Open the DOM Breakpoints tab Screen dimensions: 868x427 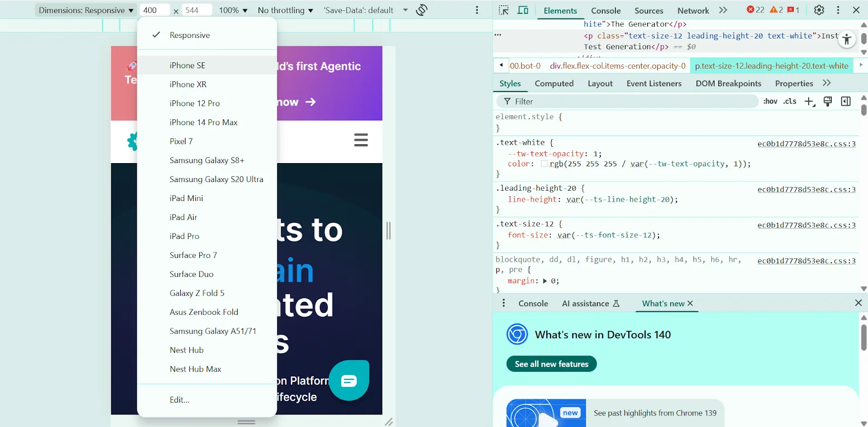pyautogui.click(x=729, y=83)
